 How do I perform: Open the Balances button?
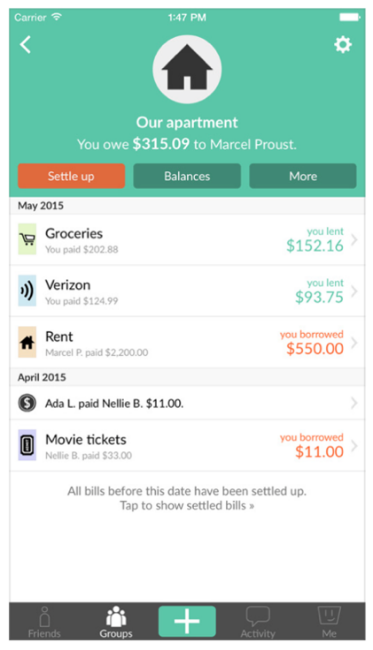tap(187, 176)
